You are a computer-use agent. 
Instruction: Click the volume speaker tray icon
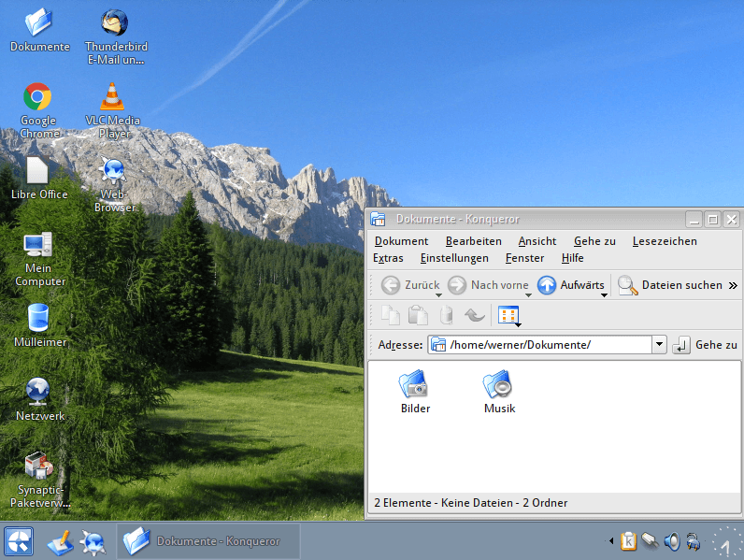(x=671, y=540)
